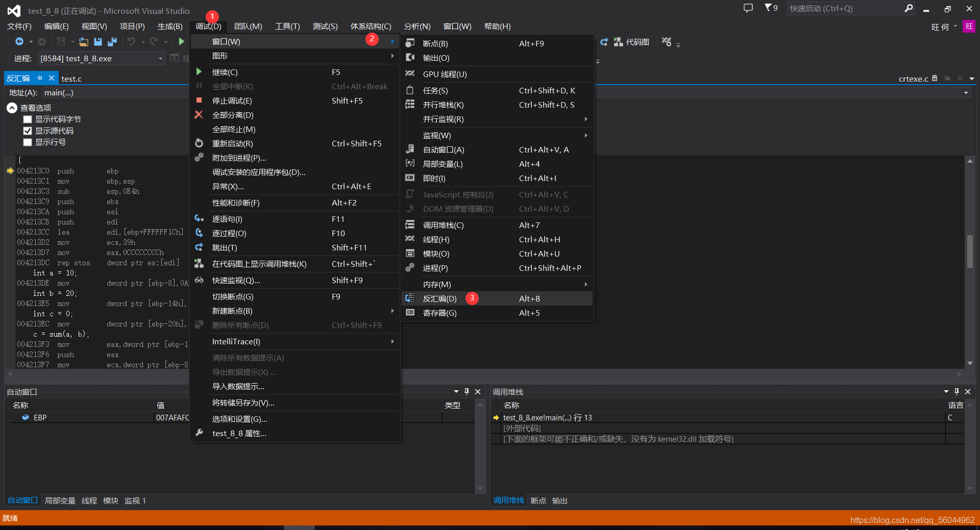Click the Quick Watch glasses icon
The width and height of the screenshot is (980, 530).
coord(199,280)
